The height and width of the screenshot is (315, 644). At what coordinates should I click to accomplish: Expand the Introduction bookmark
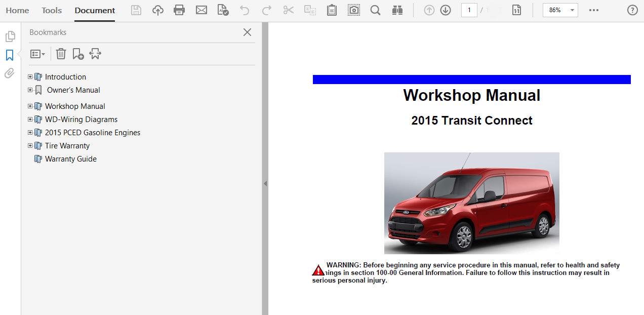coord(30,77)
